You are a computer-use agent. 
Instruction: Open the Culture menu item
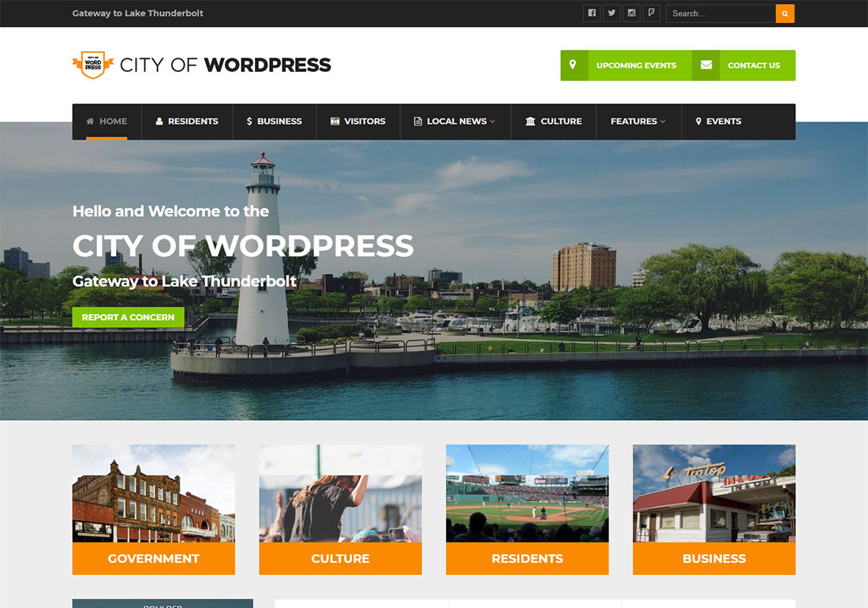(x=554, y=122)
